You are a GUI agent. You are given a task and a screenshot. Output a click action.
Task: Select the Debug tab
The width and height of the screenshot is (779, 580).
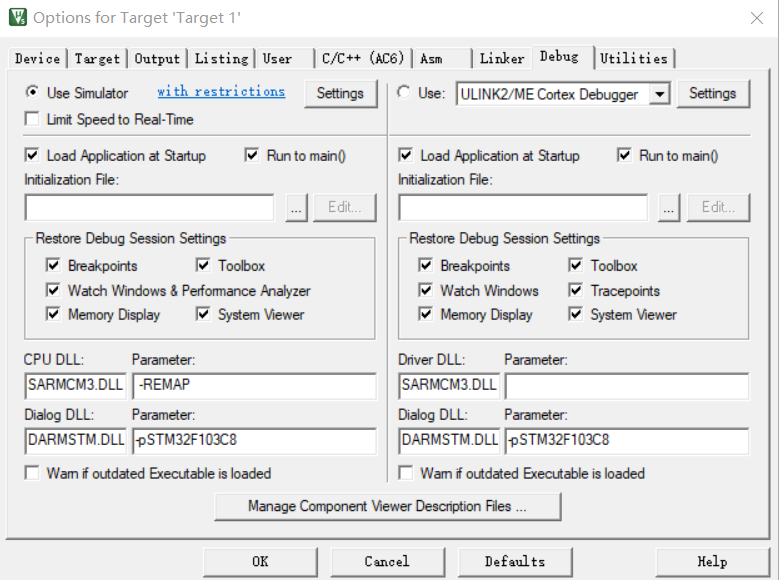tap(562, 57)
